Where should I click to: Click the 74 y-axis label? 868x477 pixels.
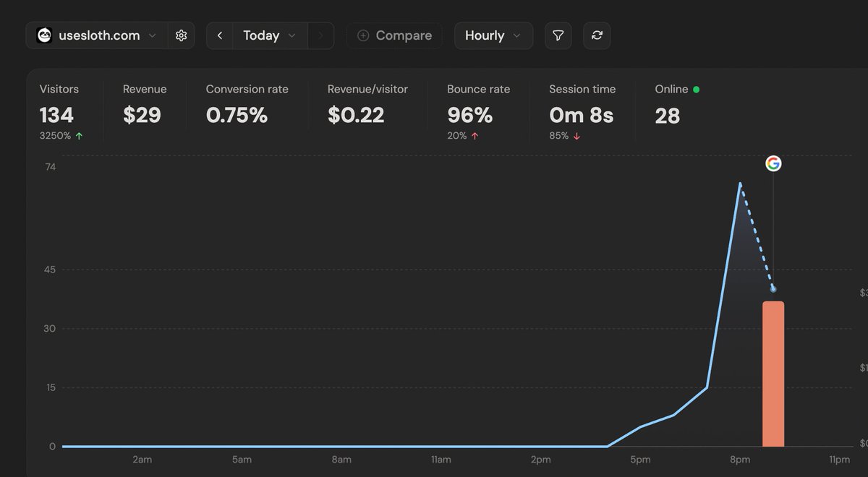point(51,167)
